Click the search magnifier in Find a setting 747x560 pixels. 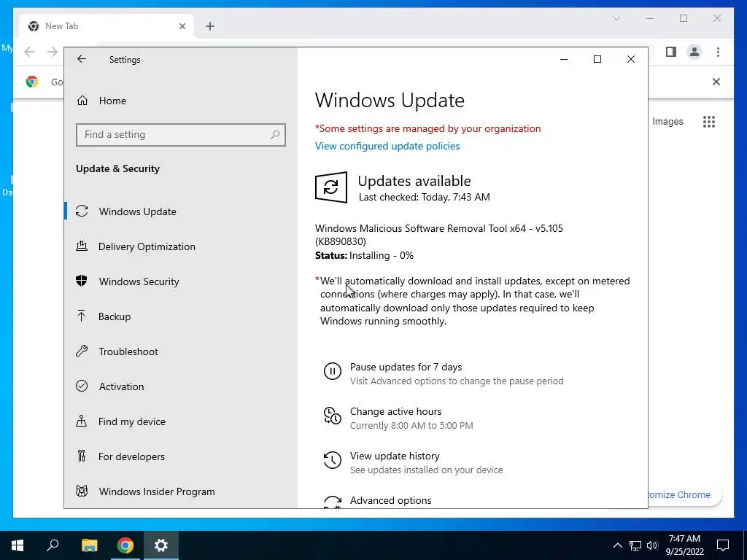point(275,135)
